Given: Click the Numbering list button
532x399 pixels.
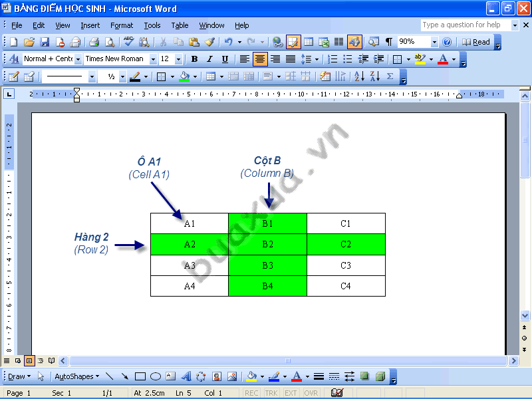Looking at the screenshot, I should tap(332, 59).
